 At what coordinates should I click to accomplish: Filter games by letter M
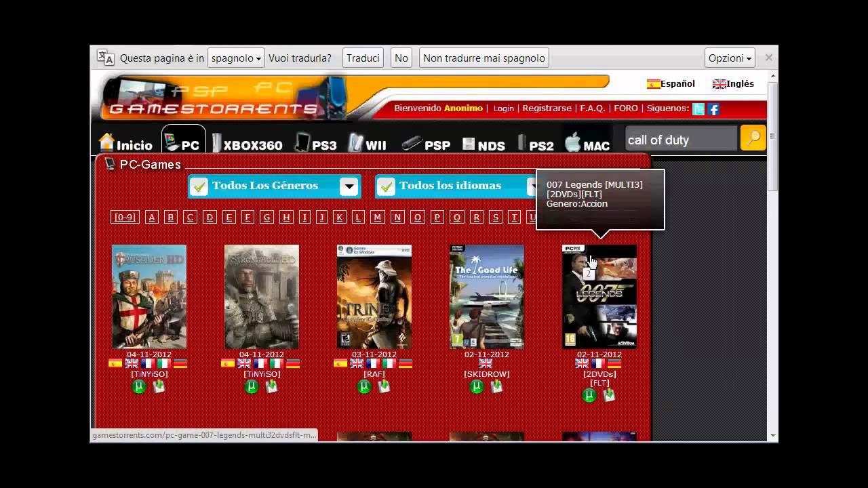(x=378, y=217)
